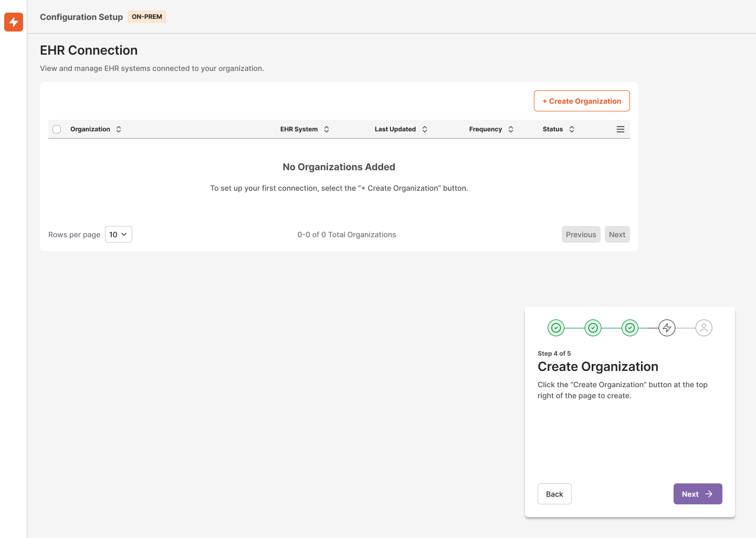The image size is (756, 538).
Task: Sort by the Last Updated column
Action: [x=425, y=129]
